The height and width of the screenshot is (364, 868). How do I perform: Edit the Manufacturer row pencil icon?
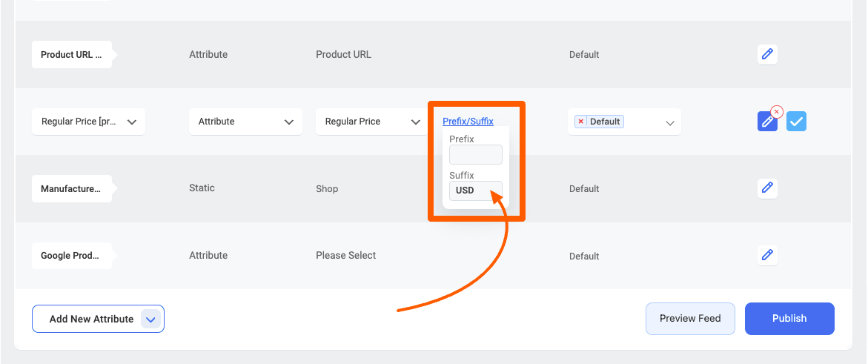pos(767,188)
